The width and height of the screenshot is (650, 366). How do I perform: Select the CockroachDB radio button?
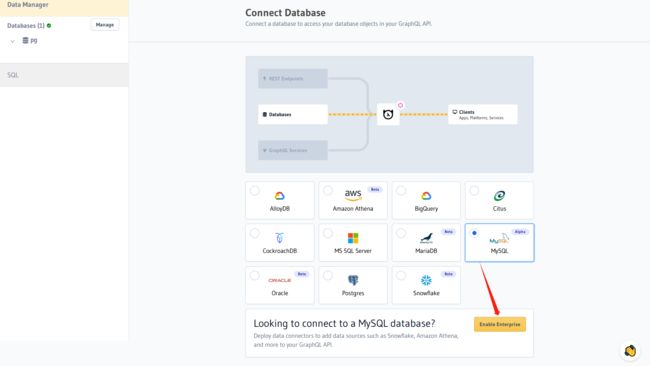(255, 233)
